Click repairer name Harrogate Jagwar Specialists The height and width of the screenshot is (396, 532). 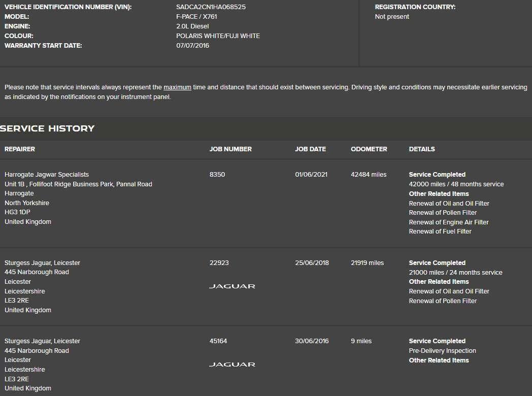pos(47,175)
